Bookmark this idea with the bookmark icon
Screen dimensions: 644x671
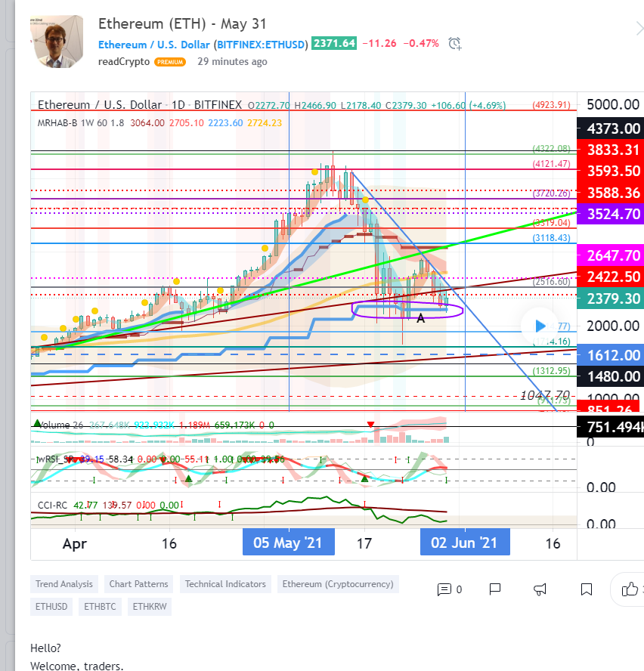[x=587, y=589]
